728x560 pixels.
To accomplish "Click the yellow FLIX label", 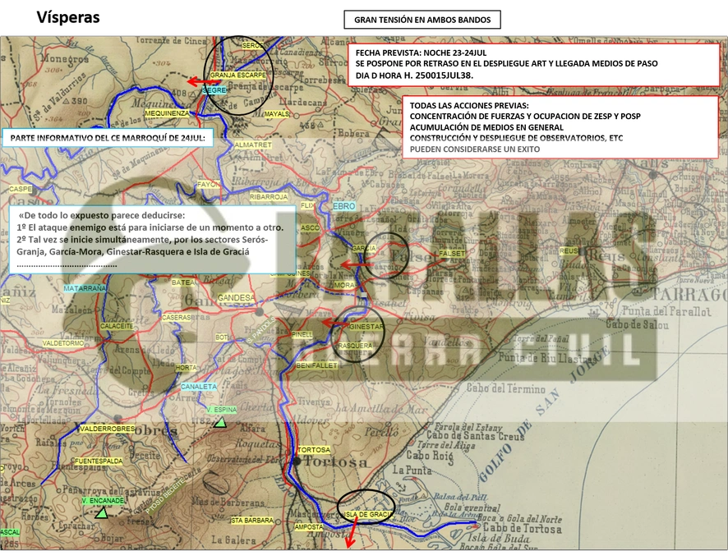I will coord(307,205).
